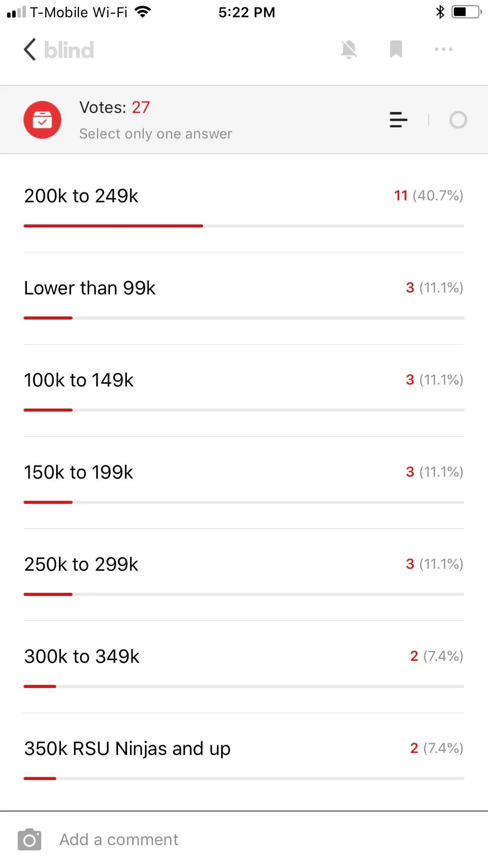The height and width of the screenshot is (868, 488).
Task: Open the three-dot more options menu
Action: pos(443,50)
